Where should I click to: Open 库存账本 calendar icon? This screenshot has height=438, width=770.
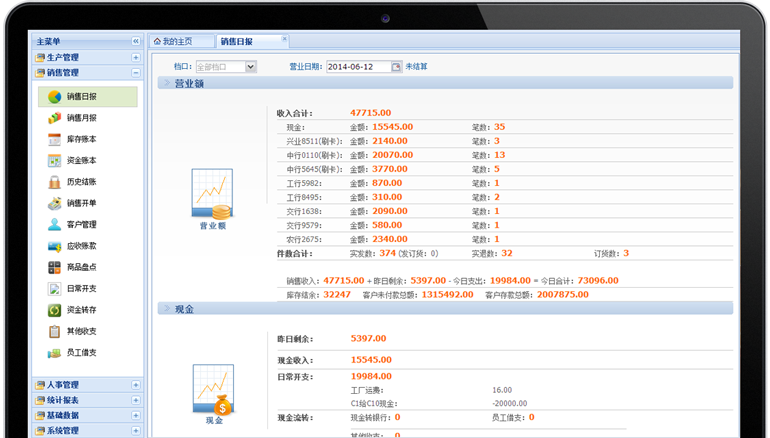click(x=55, y=139)
